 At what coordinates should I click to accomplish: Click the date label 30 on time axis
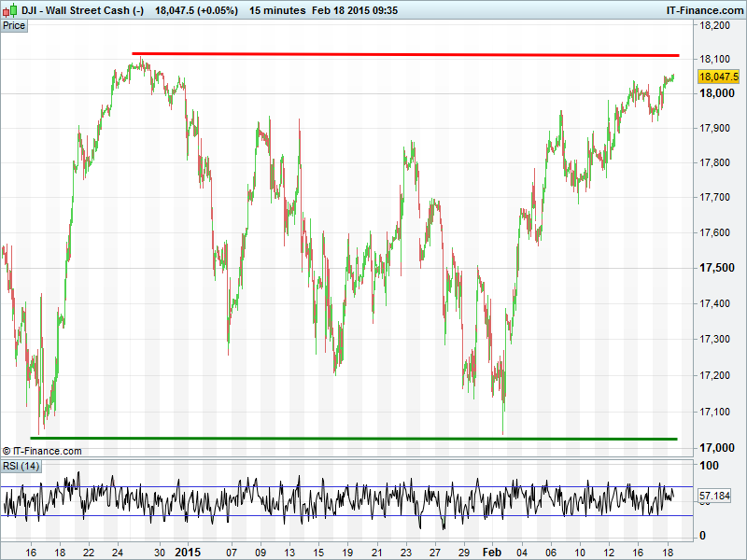tap(160, 553)
